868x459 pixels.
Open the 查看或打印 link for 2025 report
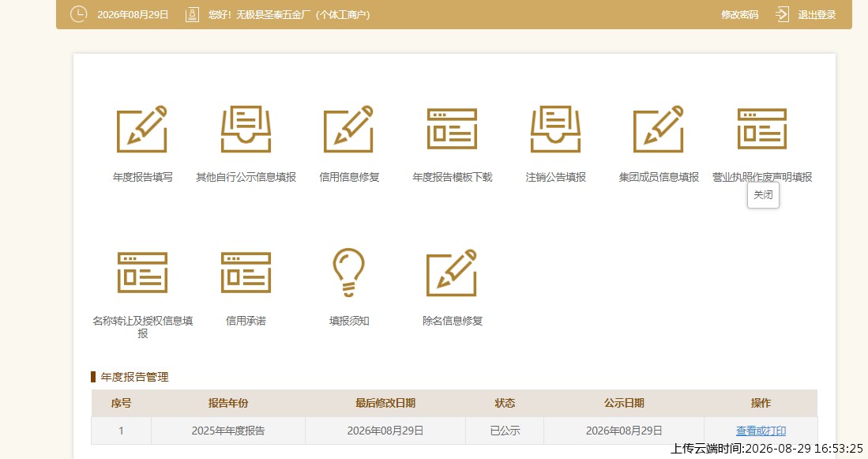pyautogui.click(x=761, y=431)
